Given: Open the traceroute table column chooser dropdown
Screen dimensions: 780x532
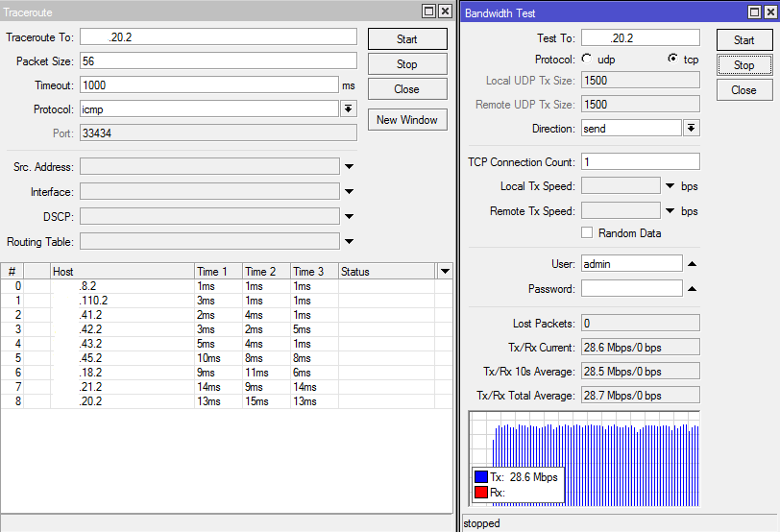Looking at the screenshot, I should pos(445,272).
